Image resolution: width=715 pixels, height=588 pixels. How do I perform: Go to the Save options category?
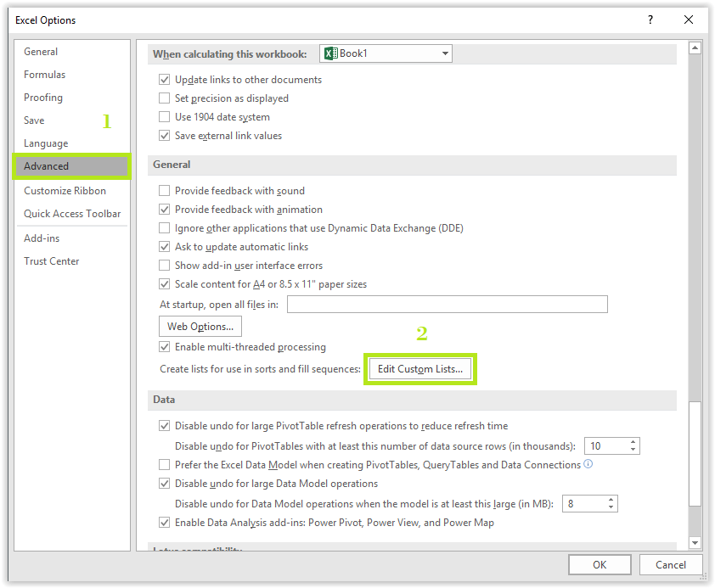[x=34, y=120]
